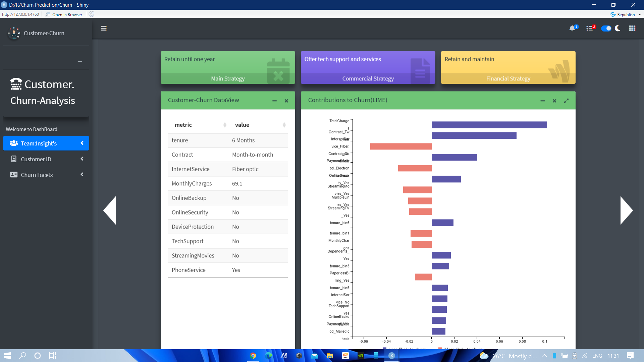644x362 pixels.
Task: Click the moon dark mode icon
Action: pos(618,28)
